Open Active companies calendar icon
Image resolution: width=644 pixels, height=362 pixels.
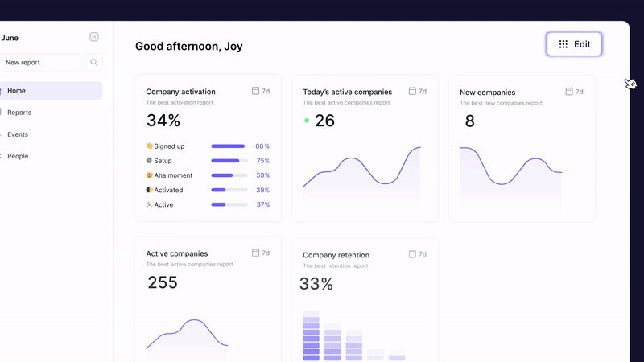(x=255, y=253)
